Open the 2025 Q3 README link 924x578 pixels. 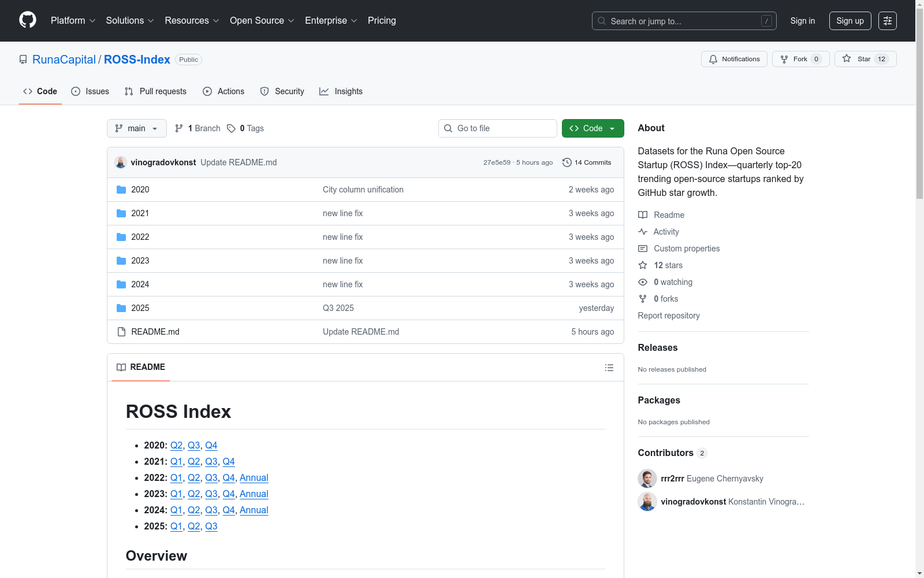[211, 527]
